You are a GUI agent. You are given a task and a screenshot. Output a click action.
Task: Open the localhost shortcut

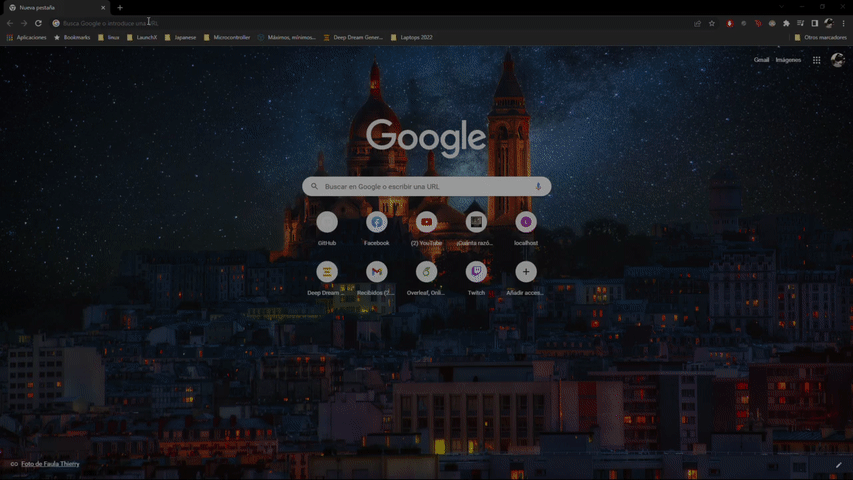click(x=526, y=229)
